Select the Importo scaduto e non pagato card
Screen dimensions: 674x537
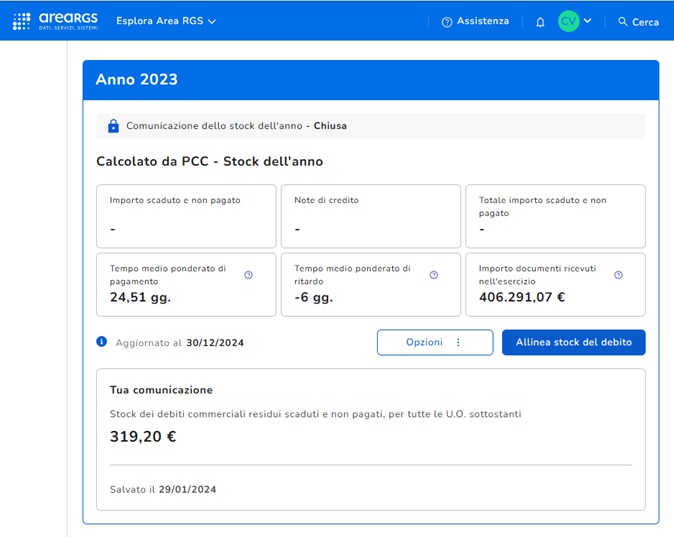point(186,216)
